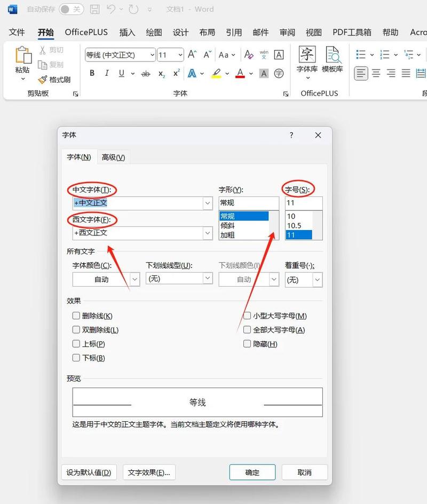Click the Format Painter brush icon

click(42, 80)
